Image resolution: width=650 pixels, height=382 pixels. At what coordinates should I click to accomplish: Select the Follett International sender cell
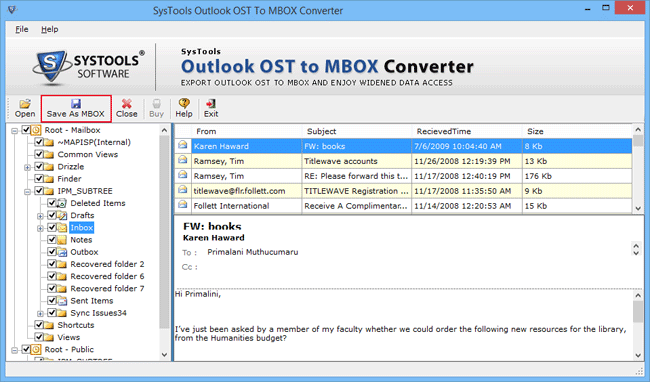click(247, 206)
